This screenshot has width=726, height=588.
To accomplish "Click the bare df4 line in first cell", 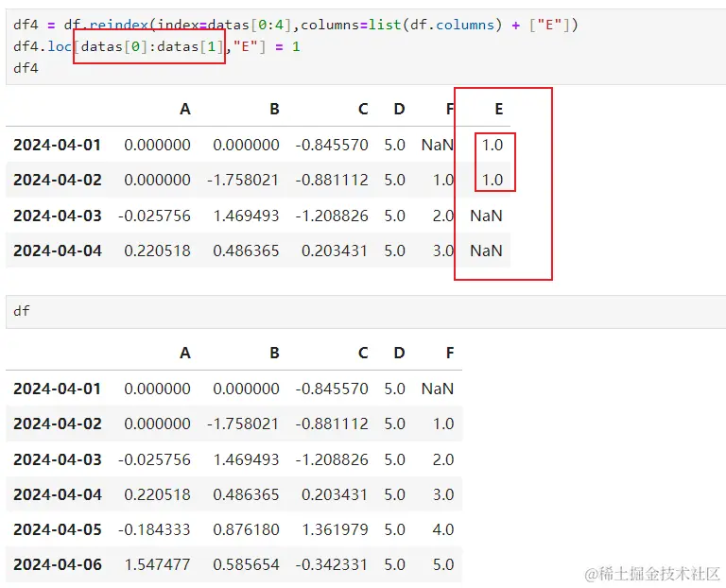I will [x=26, y=68].
